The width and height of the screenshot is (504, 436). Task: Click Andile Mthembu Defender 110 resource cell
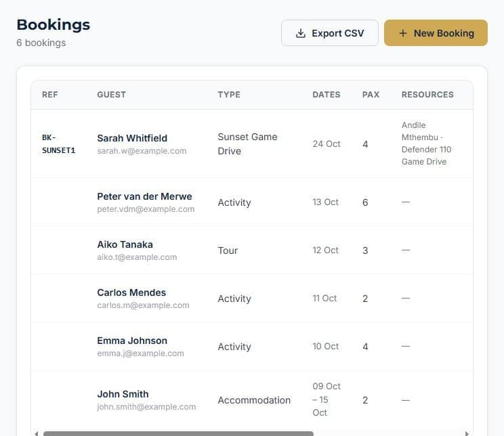tap(426, 144)
